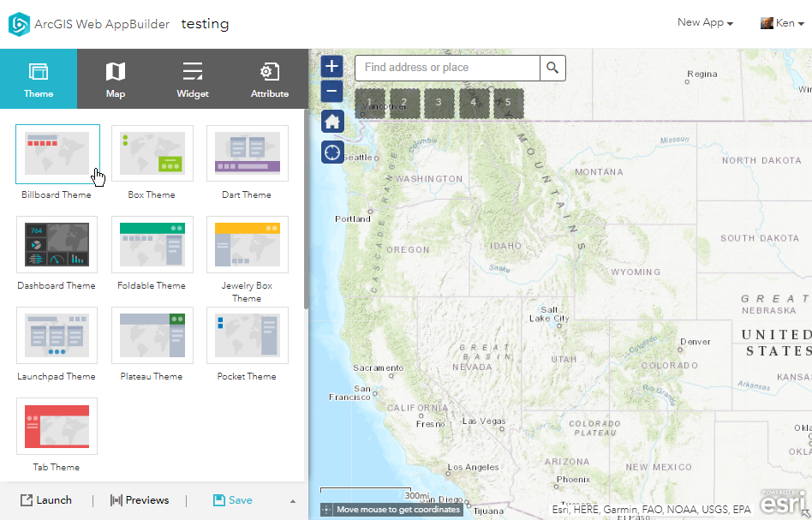The image size is (812, 520).
Task: Select the Tab Theme thumbnail
Action: (x=57, y=426)
